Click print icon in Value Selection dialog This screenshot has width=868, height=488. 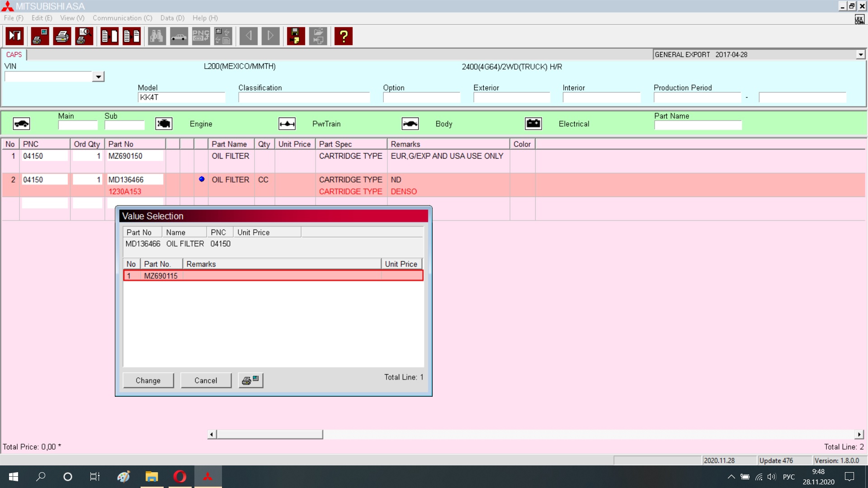(x=250, y=380)
